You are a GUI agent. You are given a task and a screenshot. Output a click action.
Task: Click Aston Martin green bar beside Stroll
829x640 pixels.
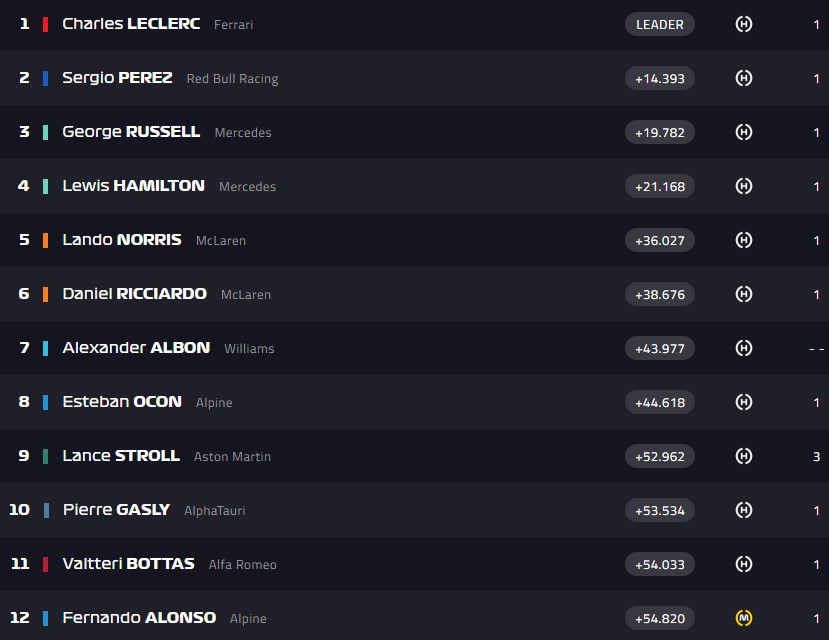click(x=45, y=456)
